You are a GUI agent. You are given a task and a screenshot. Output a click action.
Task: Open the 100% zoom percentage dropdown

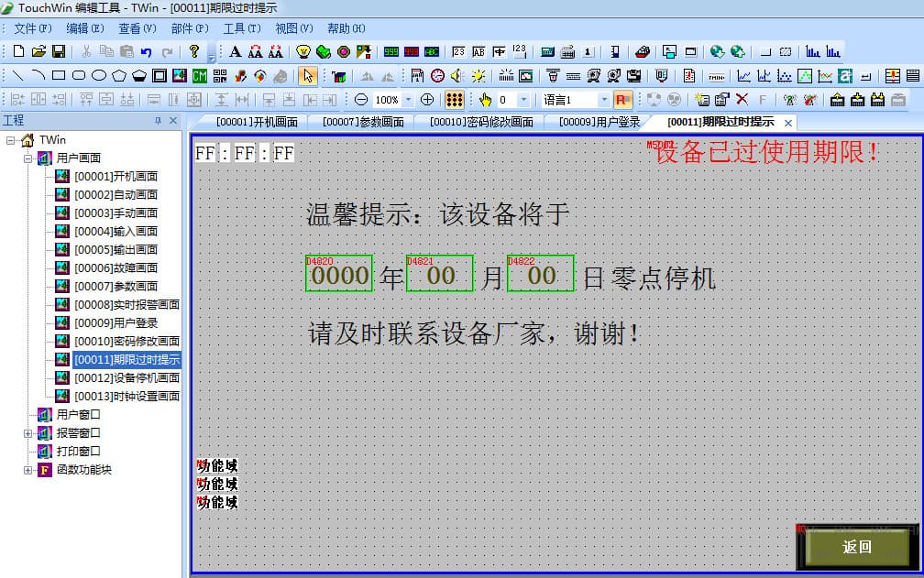pyautogui.click(x=409, y=99)
